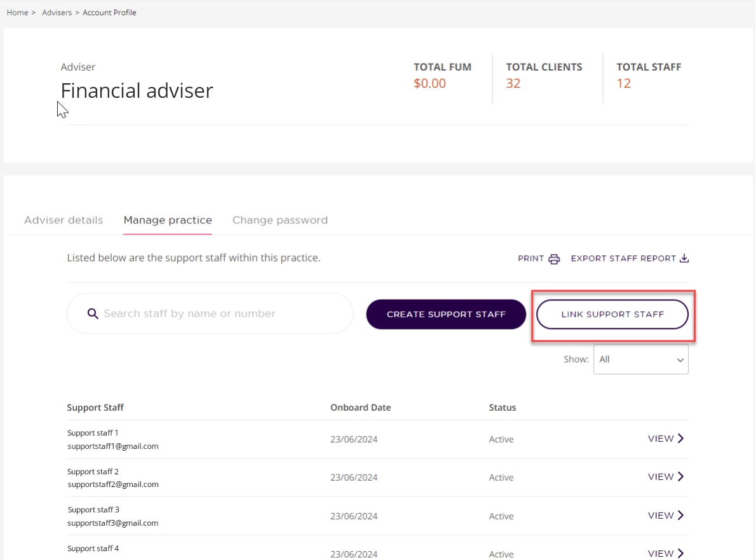756x560 pixels.
Task: Click chevron arrow for Support staff 3
Action: coord(680,515)
